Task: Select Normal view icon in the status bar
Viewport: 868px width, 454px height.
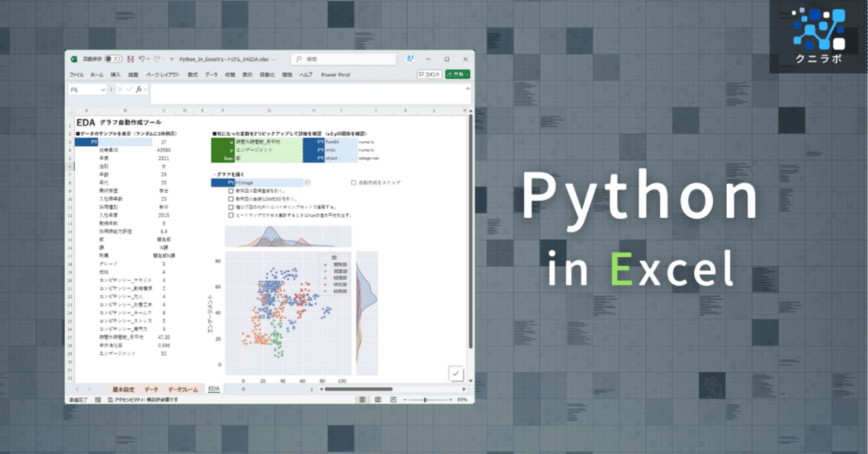Action: 361,400
